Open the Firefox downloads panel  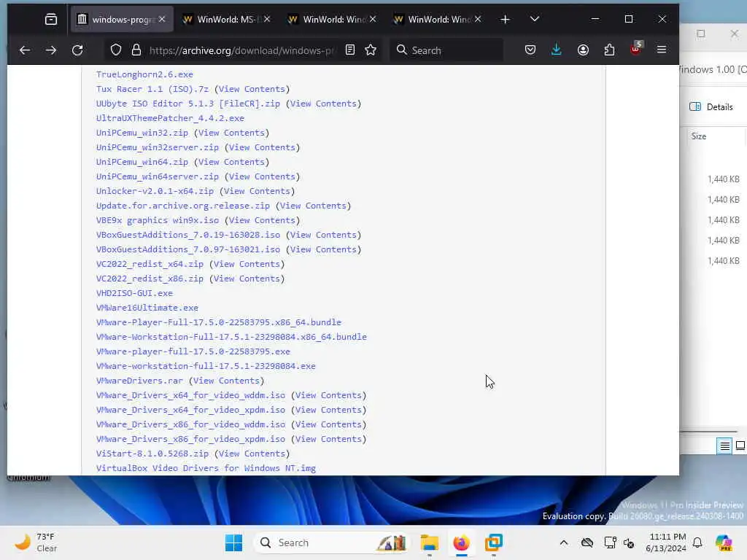pos(557,50)
